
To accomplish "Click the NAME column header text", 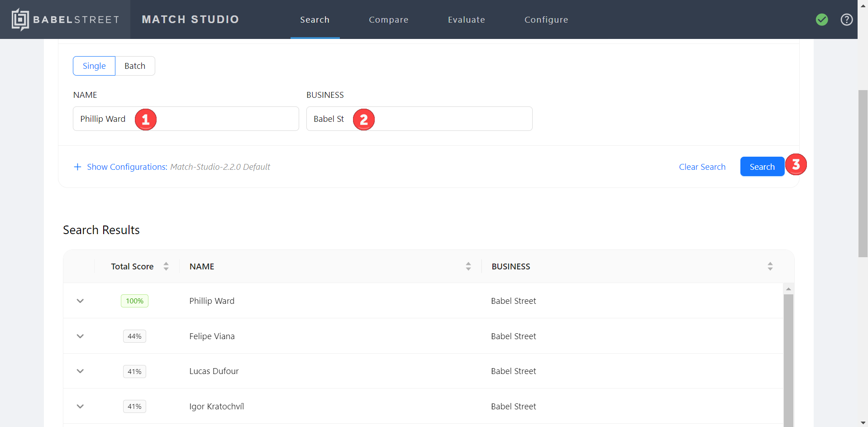I will point(202,266).
